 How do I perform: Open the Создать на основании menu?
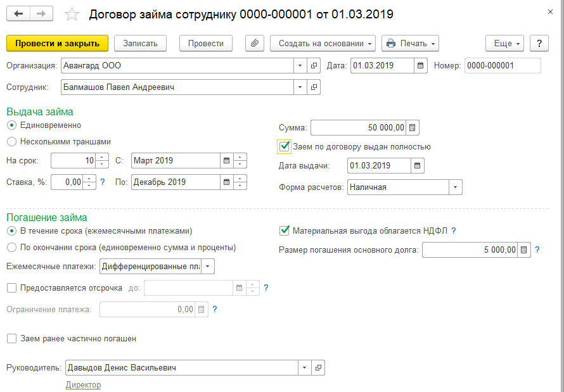tap(323, 44)
